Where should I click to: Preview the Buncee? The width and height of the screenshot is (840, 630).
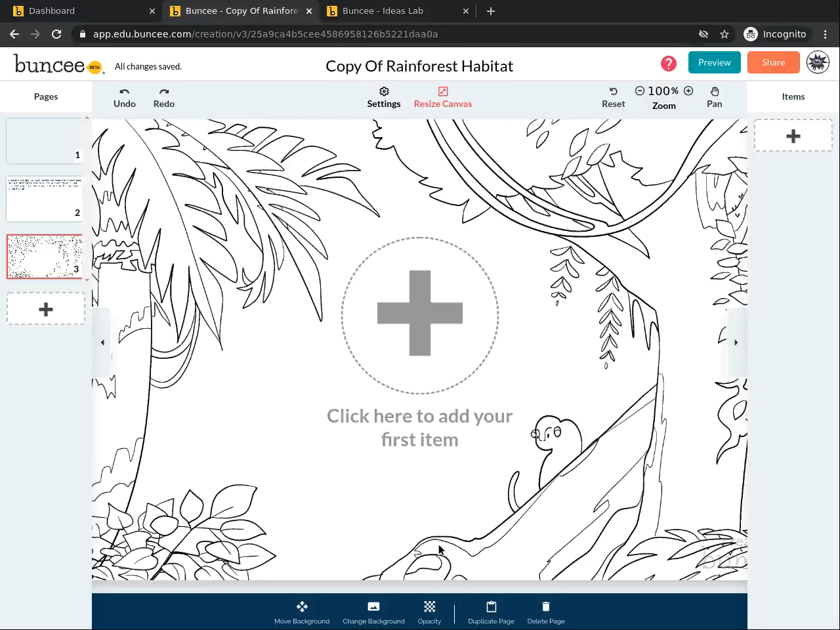[x=715, y=62]
